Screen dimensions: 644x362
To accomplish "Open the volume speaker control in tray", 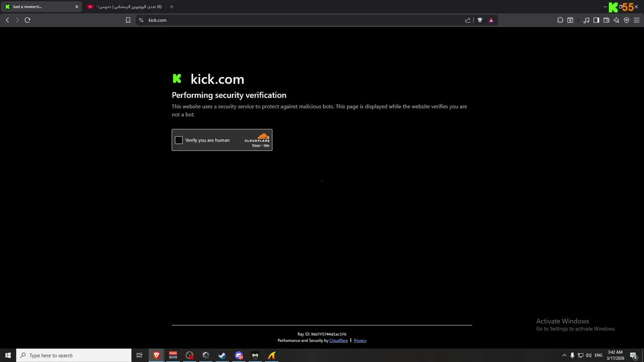I will click(x=589, y=355).
